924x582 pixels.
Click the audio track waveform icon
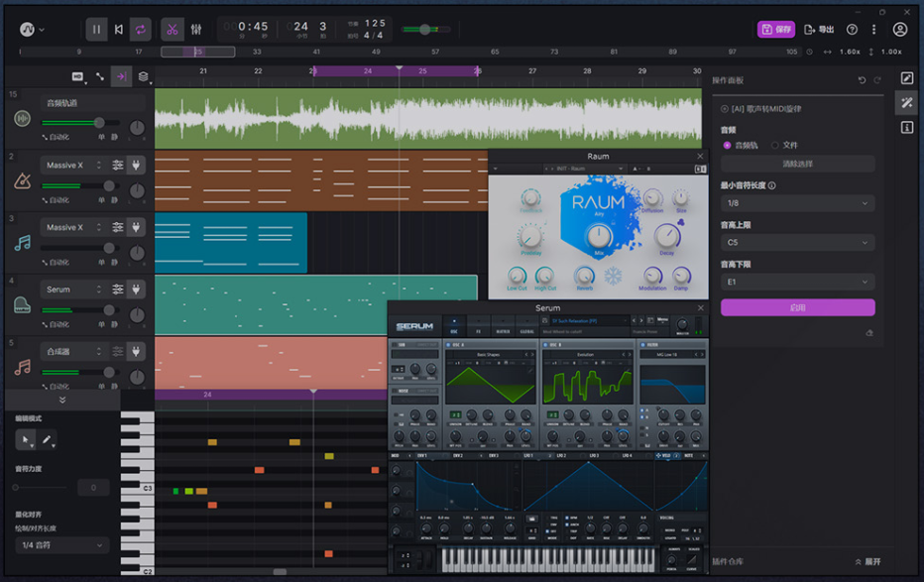coord(23,118)
